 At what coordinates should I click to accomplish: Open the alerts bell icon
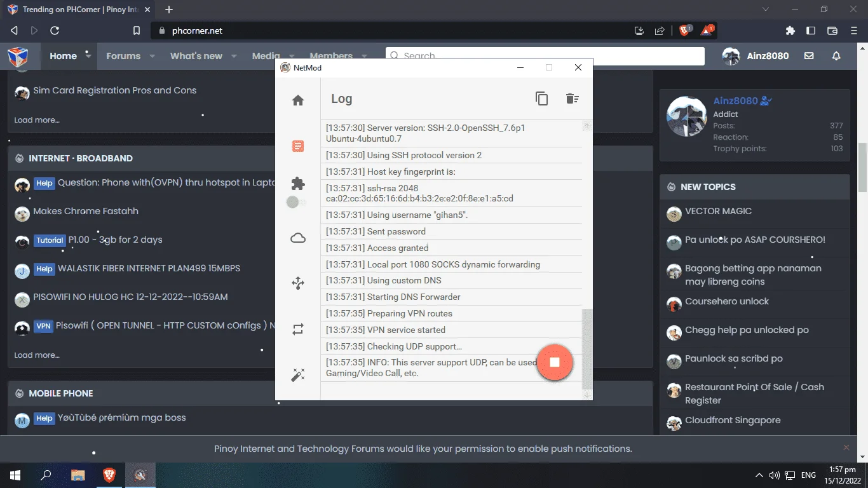(x=836, y=56)
